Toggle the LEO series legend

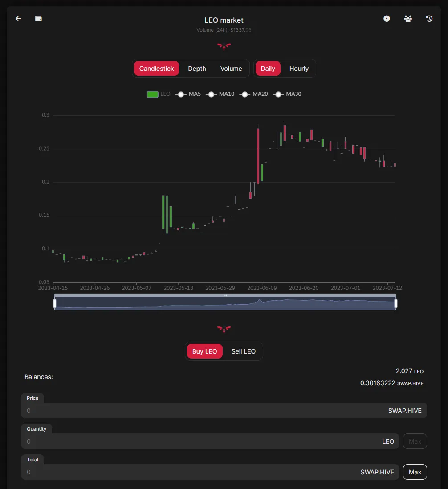(x=159, y=94)
